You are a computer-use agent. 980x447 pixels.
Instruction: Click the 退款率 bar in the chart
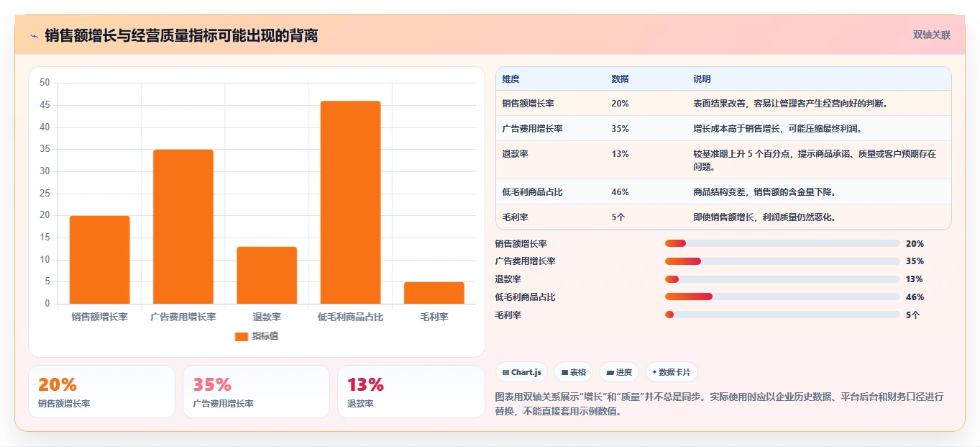point(267,275)
